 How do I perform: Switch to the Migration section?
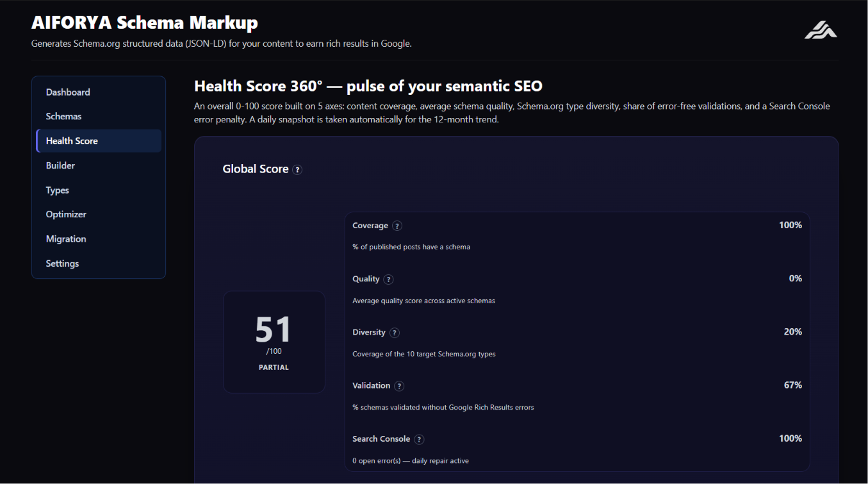[x=99, y=239]
